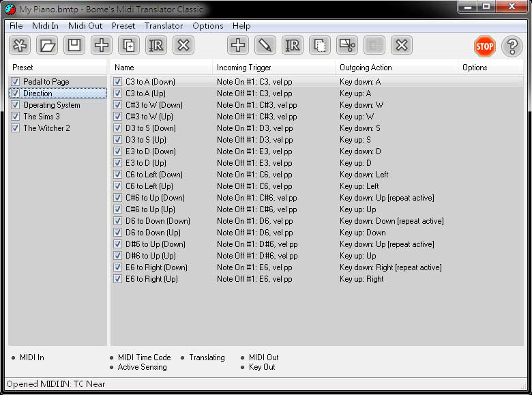This screenshot has height=395, width=532.
Task: Copy the translator with the copy pages icon
Action: click(320, 45)
